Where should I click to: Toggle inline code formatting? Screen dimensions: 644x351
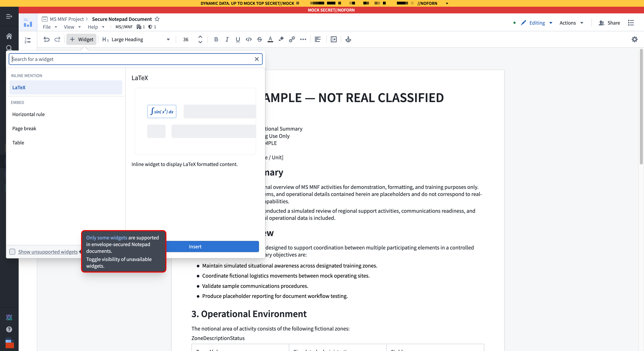click(249, 39)
